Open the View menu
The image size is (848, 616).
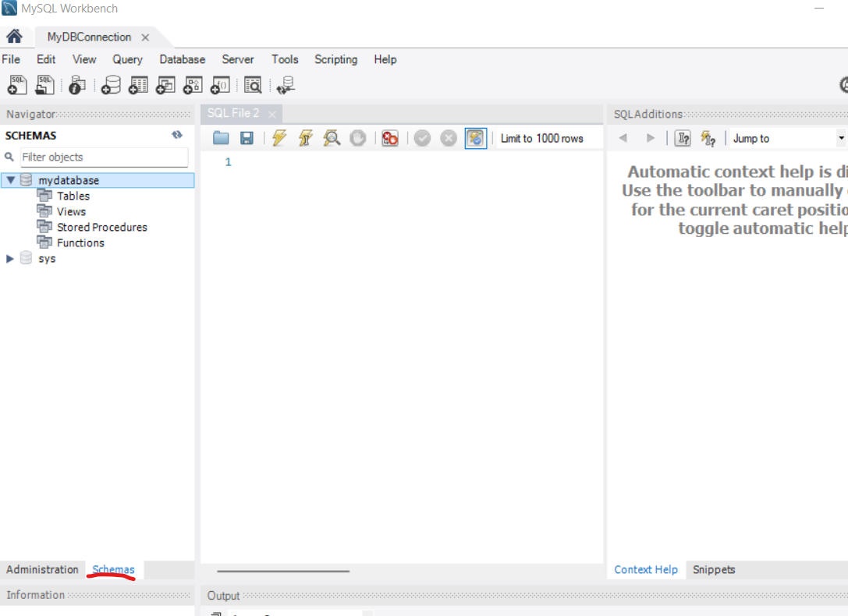pos(84,59)
